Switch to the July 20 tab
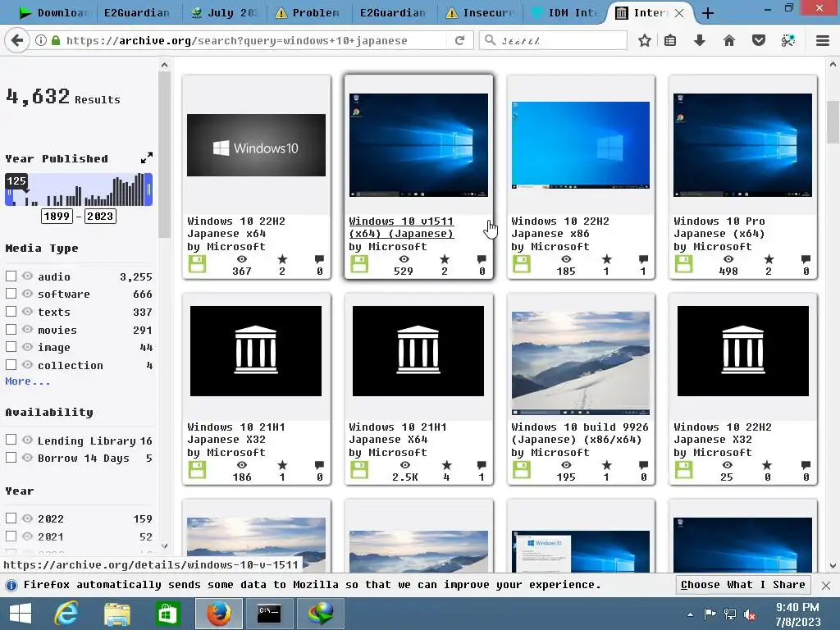The width and height of the screenshot is (840, 630). point(225,13)
